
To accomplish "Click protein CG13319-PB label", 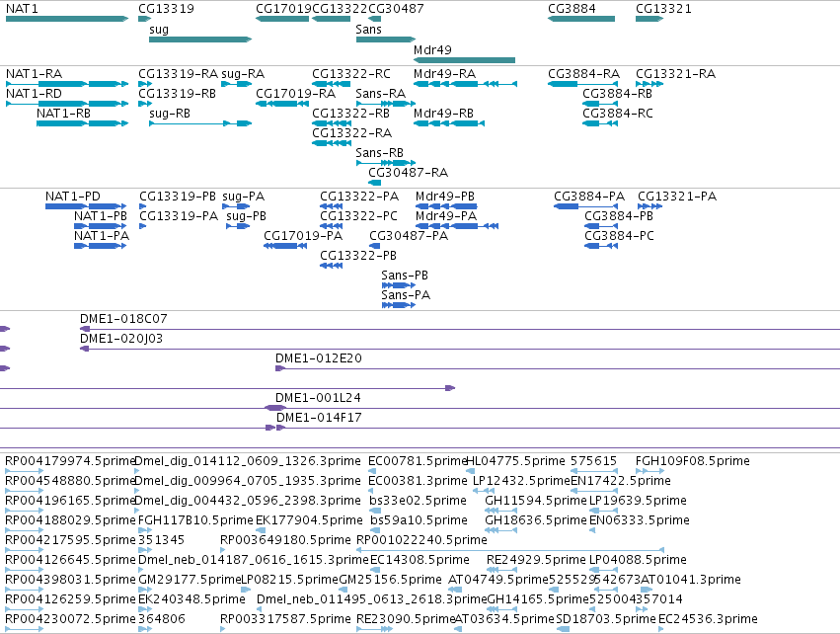I will [x=178, y=197].
